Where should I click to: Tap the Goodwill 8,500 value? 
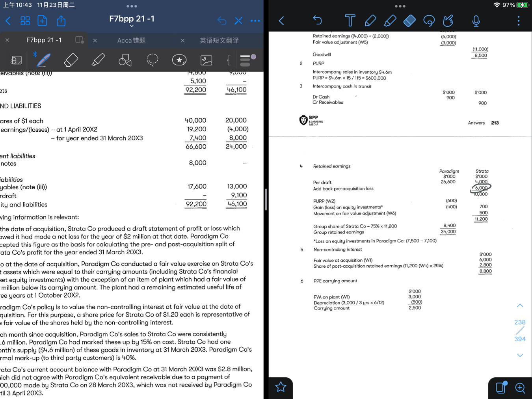[x=481, y=56]
